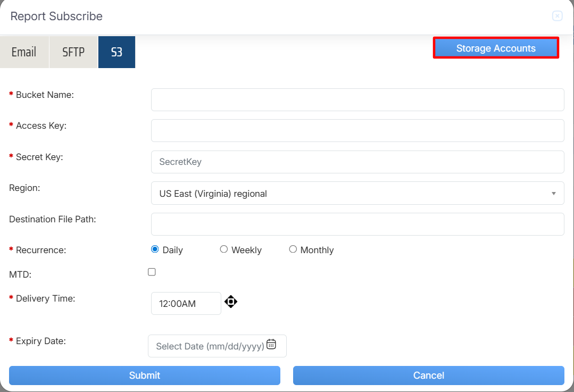574x392 pixels.
Task: Select the Daily recurrence option
Action: (155, 249)
